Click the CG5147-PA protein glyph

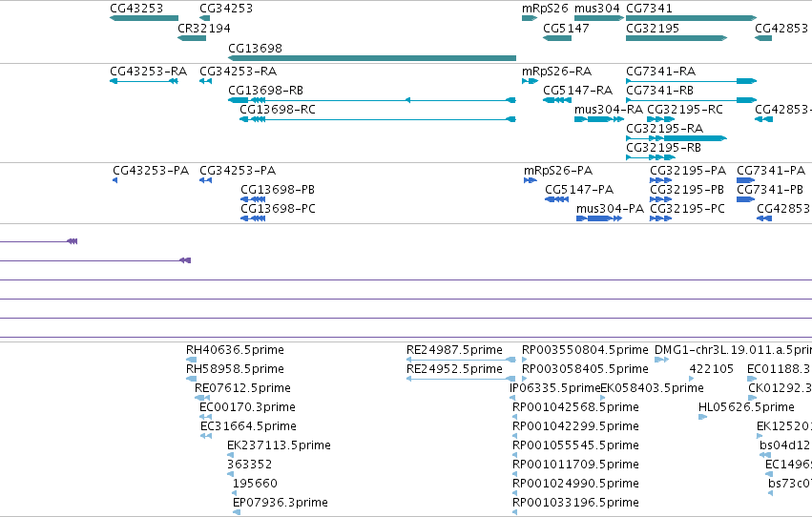coord(557,199)
